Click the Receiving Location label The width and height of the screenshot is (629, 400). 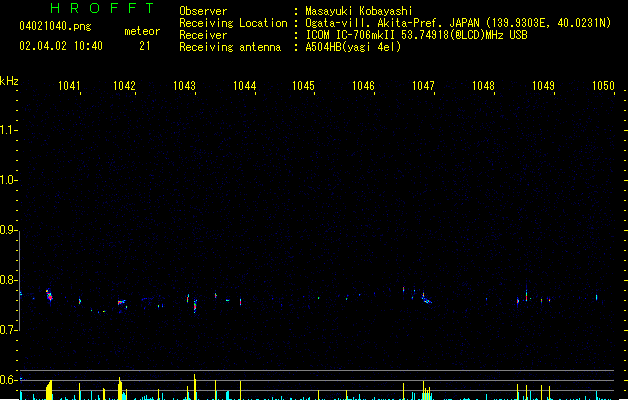[x=233, y=23]
